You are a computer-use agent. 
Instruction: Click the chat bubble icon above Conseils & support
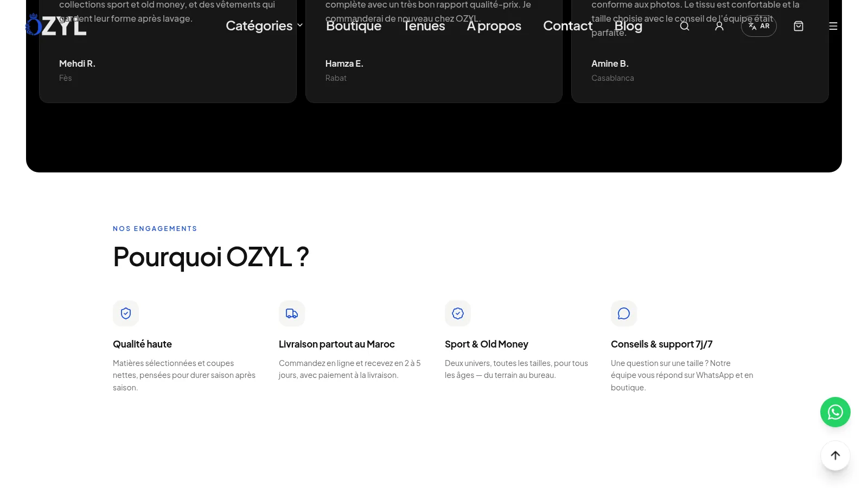coord(624,313)
